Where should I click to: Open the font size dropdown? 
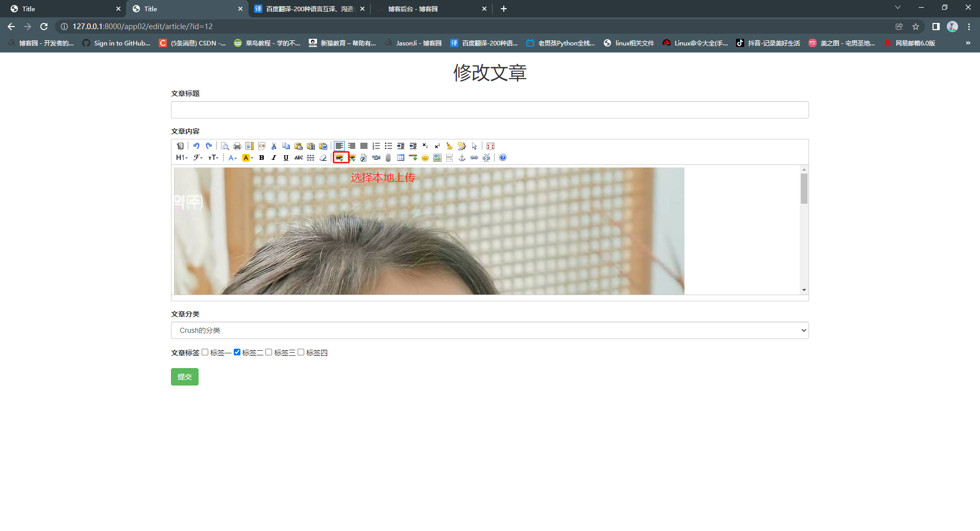213,158
